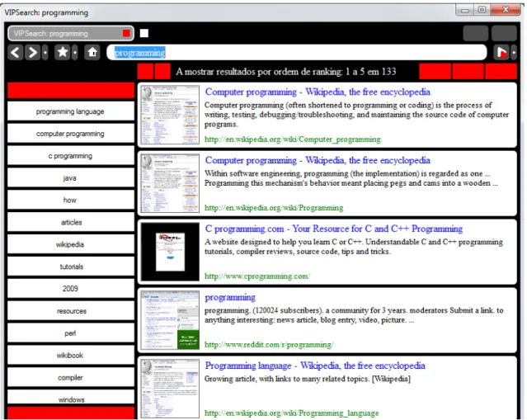Open the history dropdown beside forward arrow
Screen dimensions: 527x420
[x=45, y=53]
